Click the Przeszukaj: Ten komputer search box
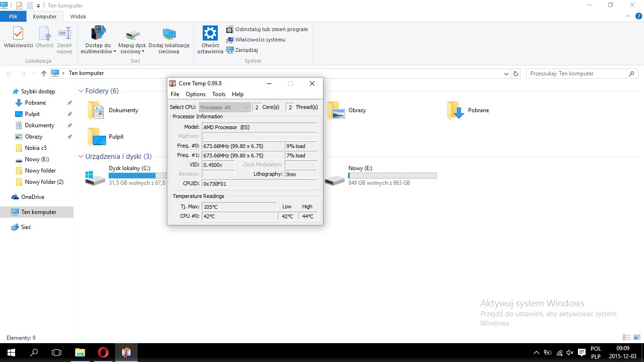Screen dimensions: 644x362 point(581,74)
